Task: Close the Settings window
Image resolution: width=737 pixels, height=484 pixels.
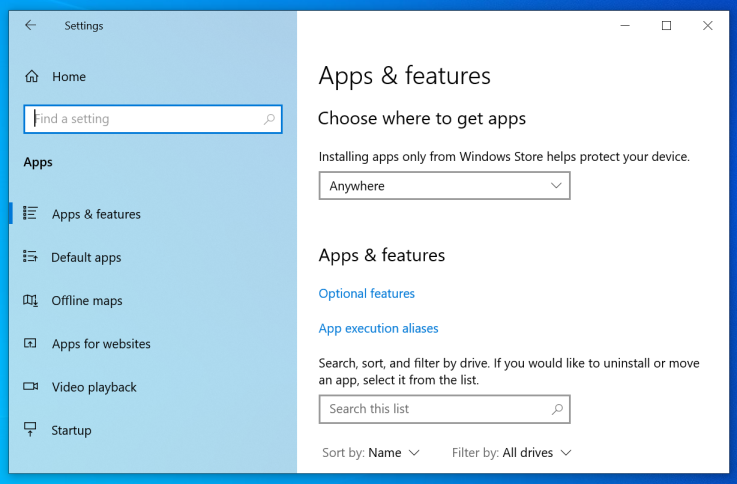Action: 707,25
